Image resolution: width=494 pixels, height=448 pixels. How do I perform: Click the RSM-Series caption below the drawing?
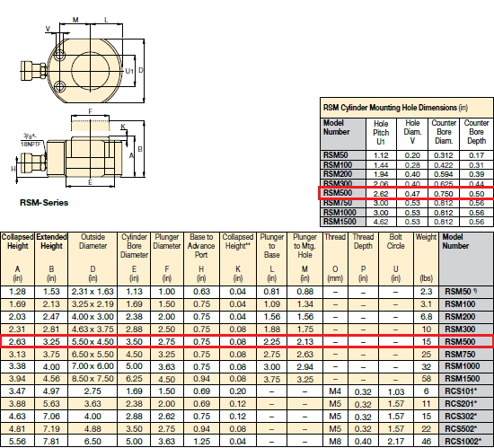[x=44, y=202]
